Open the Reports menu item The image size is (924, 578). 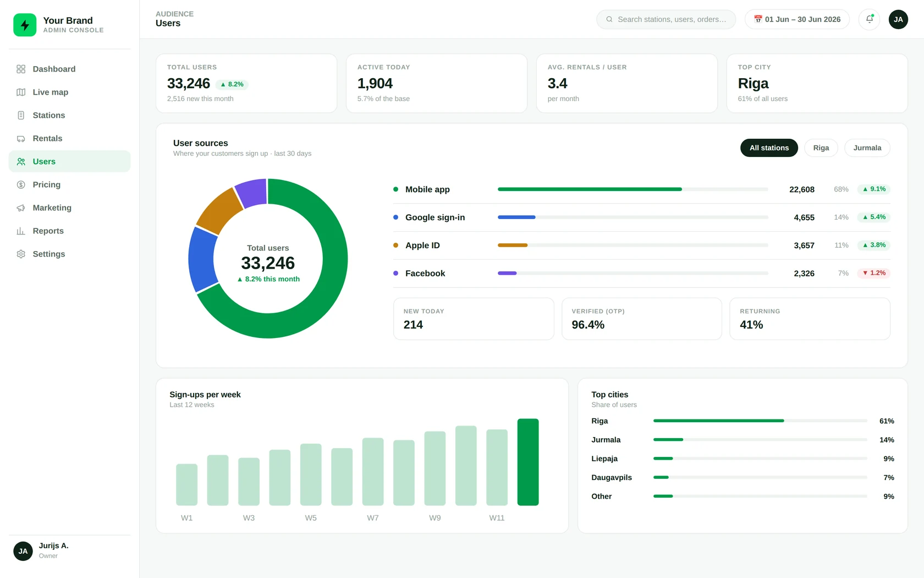pos(69,231)
